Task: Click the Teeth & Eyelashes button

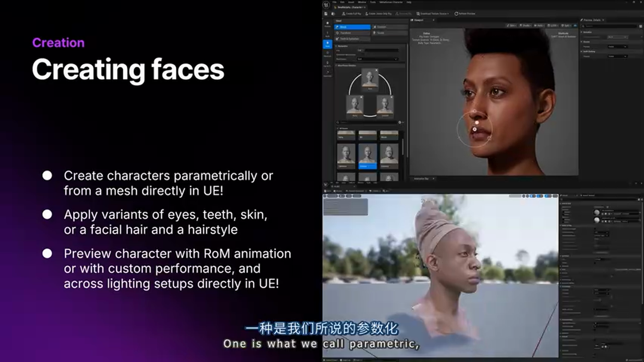Action: (353, 39)
